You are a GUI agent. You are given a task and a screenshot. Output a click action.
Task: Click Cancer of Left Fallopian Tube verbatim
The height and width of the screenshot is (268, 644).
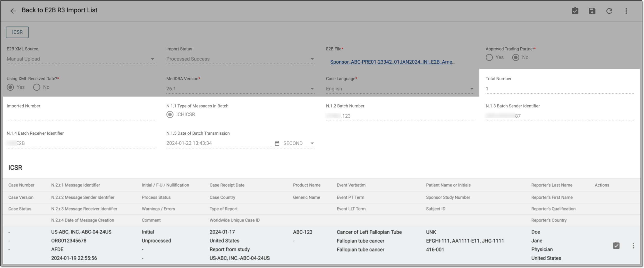(369, 232)
